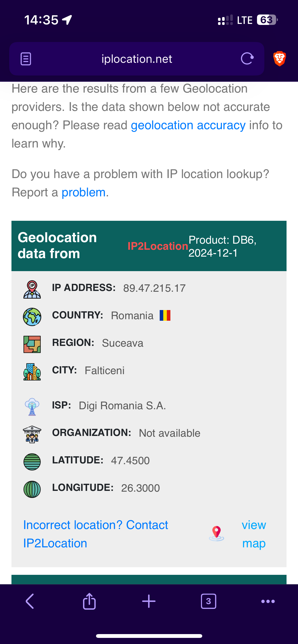Open Incorrect location? Contact IP2Location link
This screenshot has height=644, width=298.
pyautogui.click(x=96, y=534)
